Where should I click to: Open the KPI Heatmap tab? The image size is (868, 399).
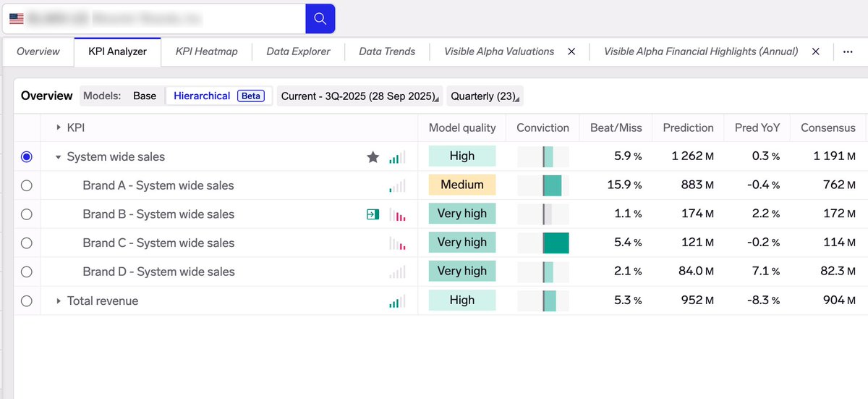coord(206,51)
